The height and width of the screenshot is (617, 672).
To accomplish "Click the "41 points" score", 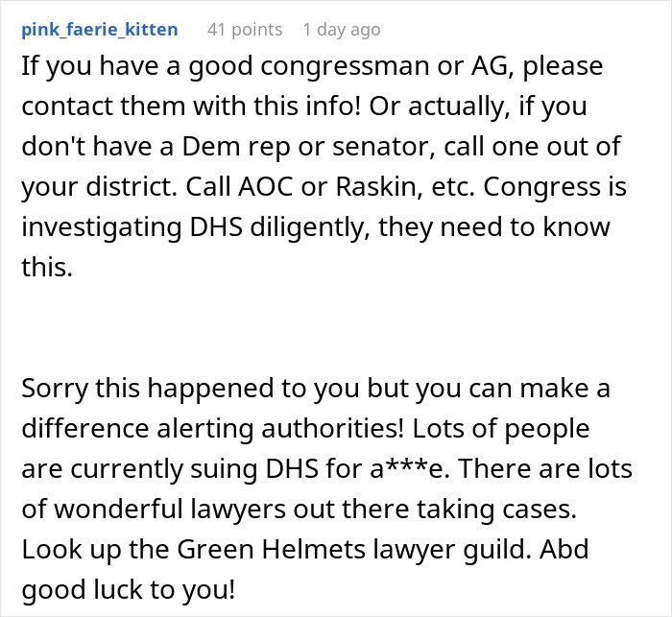I will tap(245, 30).
